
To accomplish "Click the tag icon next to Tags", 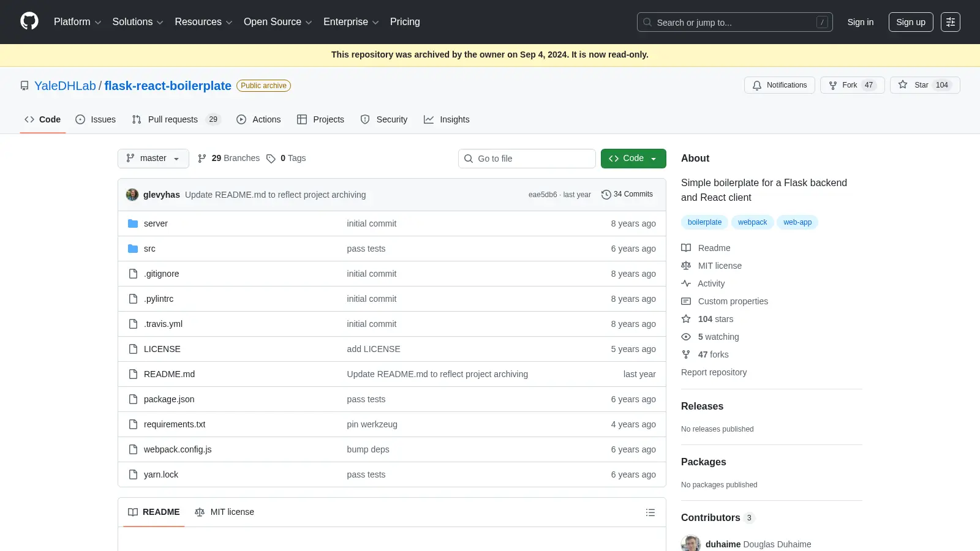I will click(x=271, y=159).
